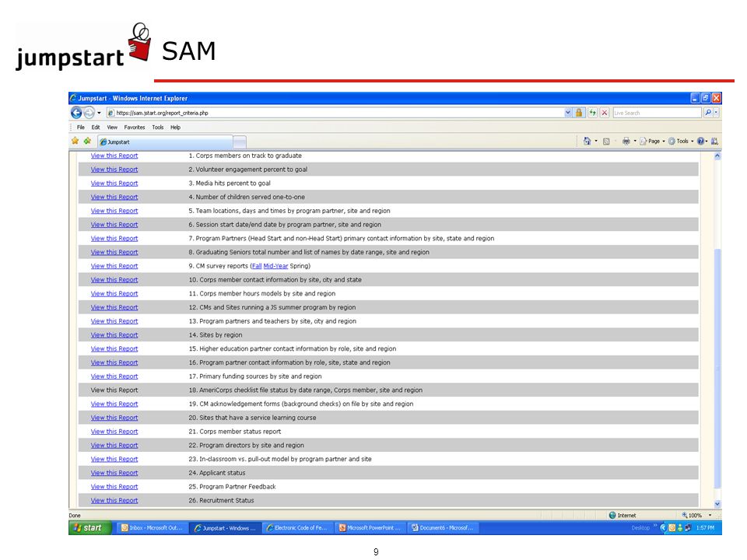View report for Program Partner Feedback
Screen dimensions: 747x560
coord(114,487)
